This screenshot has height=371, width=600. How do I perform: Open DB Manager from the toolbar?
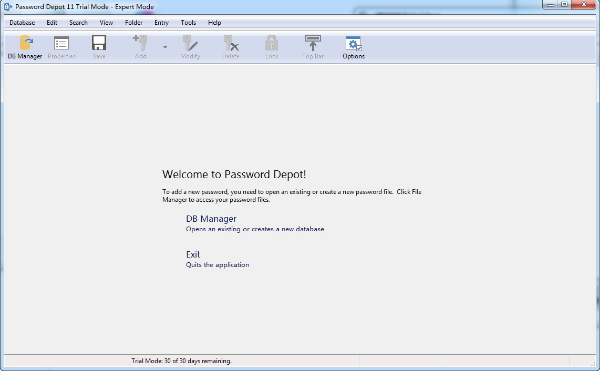25,47
